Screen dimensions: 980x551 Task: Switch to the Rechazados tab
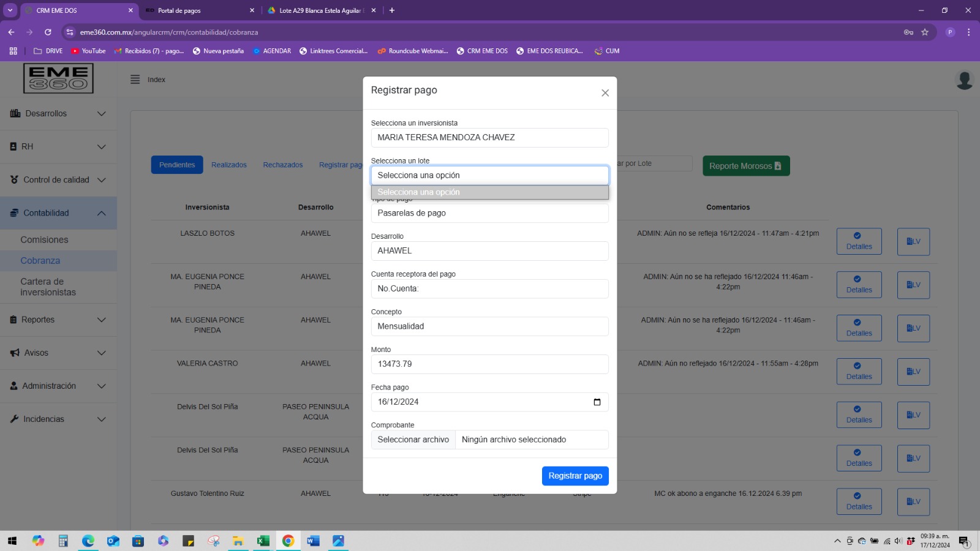[x=282, y=165]
